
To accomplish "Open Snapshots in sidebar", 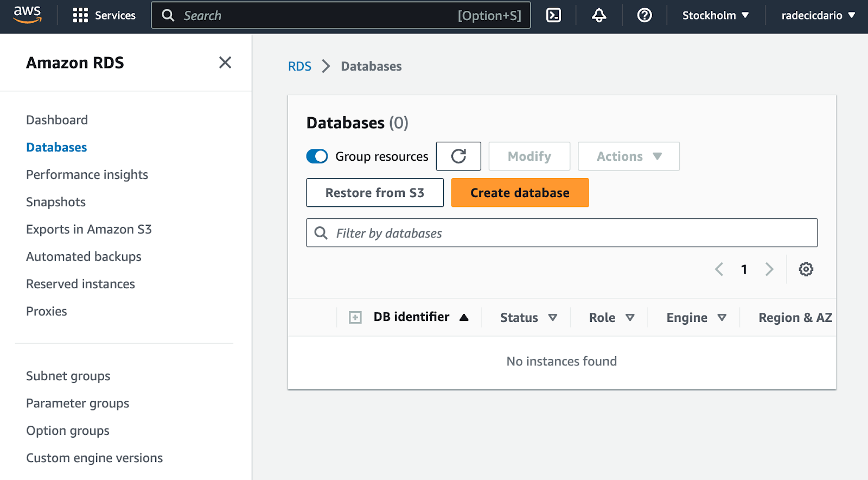I will point(56,202).
